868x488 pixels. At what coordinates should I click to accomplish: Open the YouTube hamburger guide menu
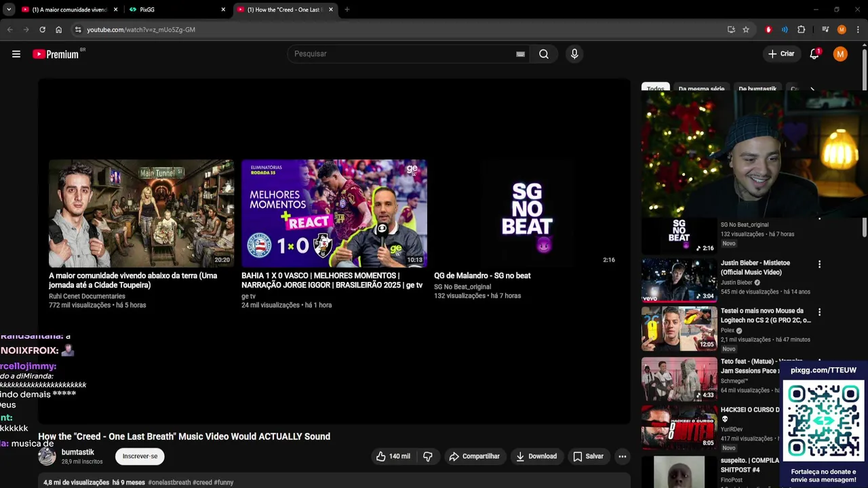[16, 54]
